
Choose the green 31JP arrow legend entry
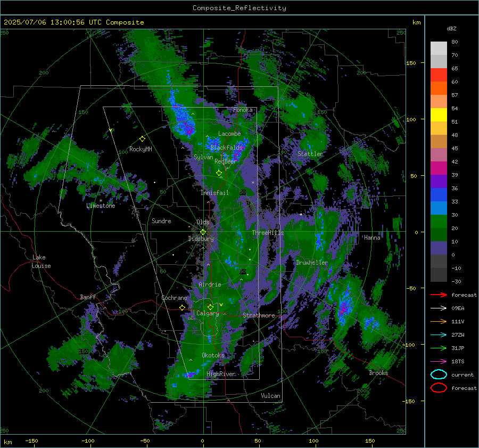439,348
